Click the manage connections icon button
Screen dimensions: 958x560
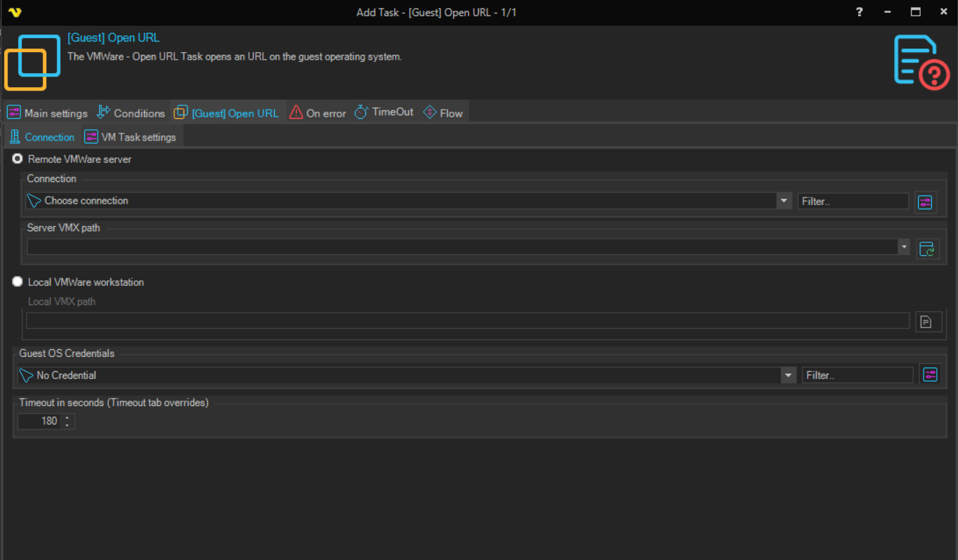pyautogui.click(x=925, y=202)
